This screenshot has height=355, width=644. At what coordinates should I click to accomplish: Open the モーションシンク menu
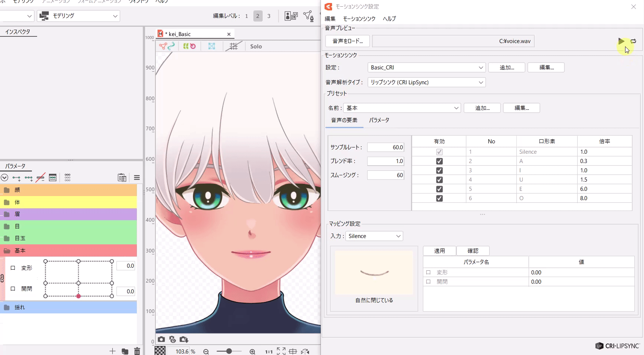359,19
